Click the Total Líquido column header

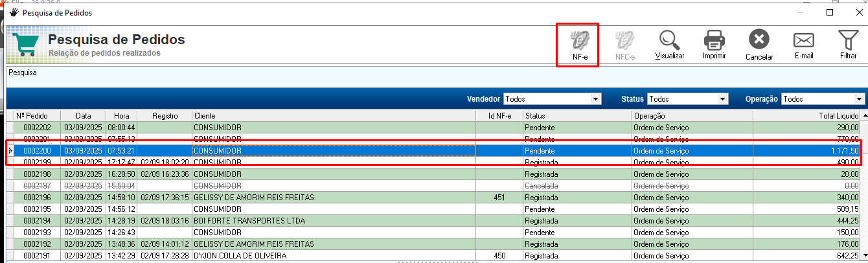pos(806,116)
